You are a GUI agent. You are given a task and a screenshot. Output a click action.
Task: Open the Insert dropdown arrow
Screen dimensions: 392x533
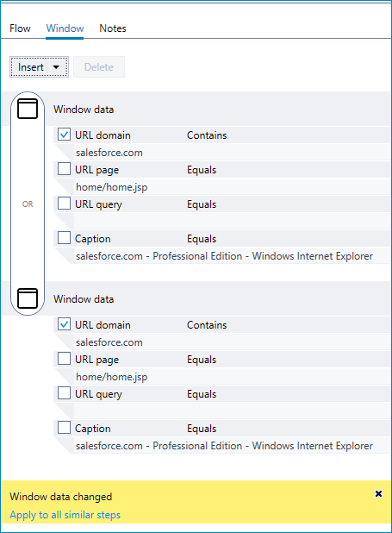click(x=56, y=67)
